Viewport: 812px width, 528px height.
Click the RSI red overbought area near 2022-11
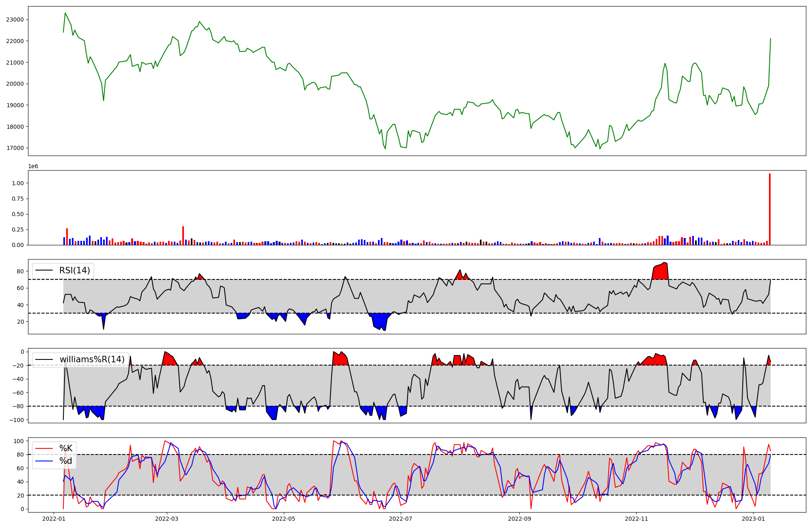661,272
